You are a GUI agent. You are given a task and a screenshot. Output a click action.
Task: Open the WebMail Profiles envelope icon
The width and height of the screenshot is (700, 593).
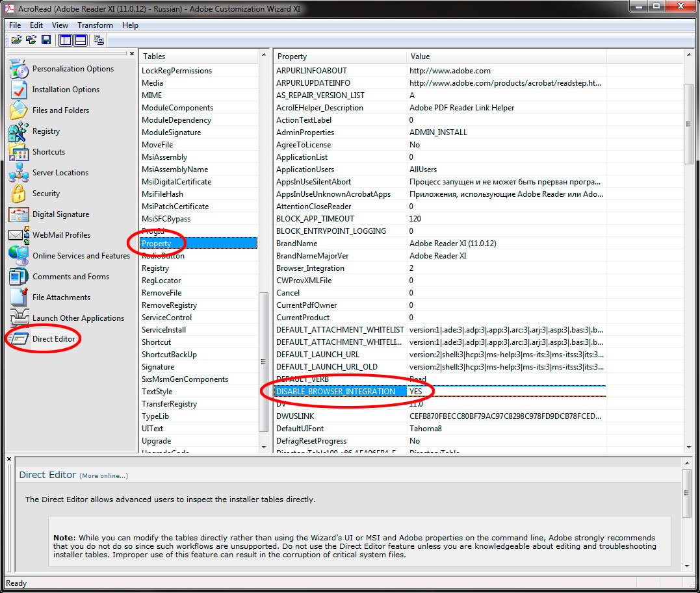[19, 235]
